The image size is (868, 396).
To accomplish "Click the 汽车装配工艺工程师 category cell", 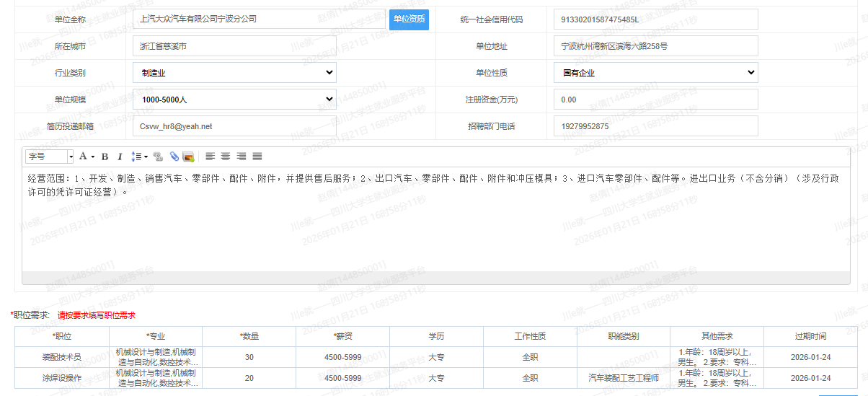I will tap(624, 378).
